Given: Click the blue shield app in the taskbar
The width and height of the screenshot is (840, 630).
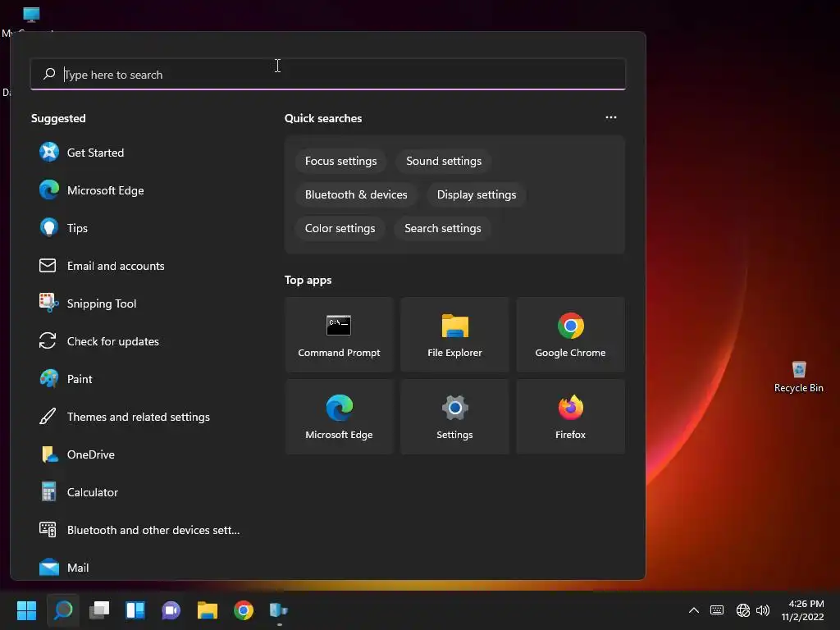Looking at the screenshot, I should tap(279, 610).
